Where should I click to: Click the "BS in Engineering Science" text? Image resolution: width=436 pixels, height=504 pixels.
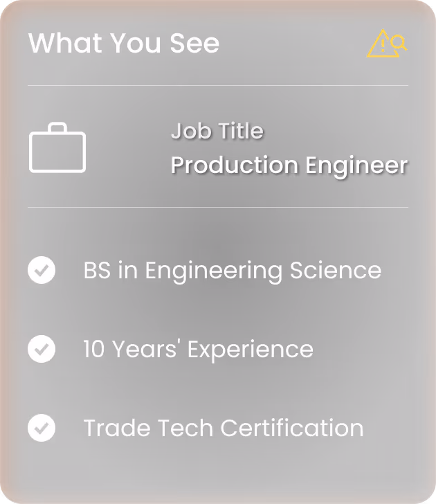click(x=233, y=271)
